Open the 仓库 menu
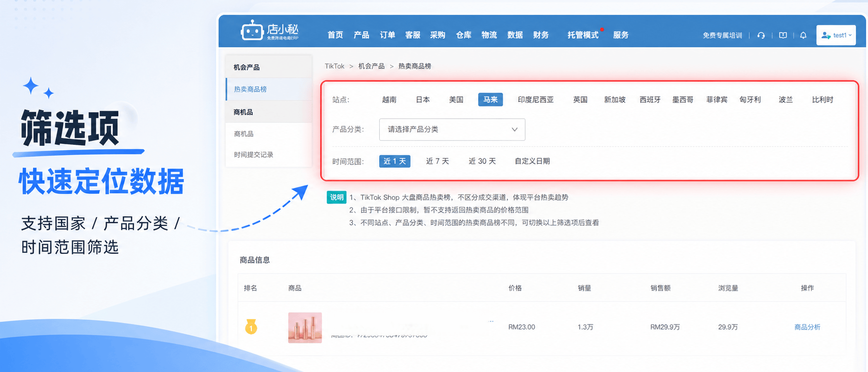 [464, 35]
